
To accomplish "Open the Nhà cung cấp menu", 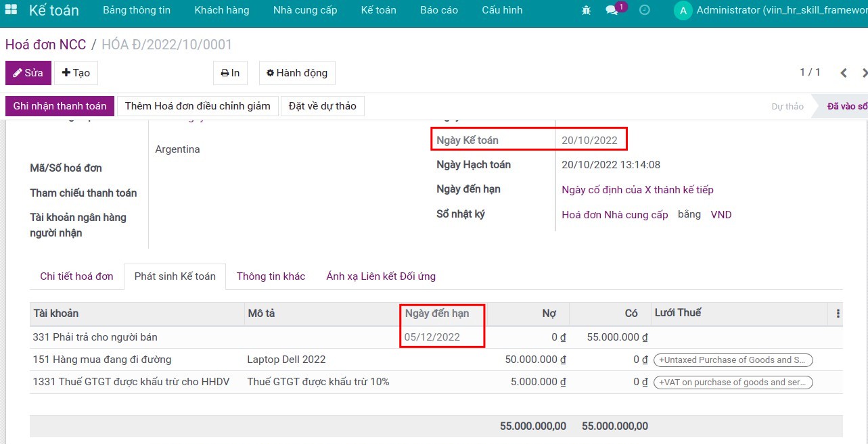I will tap(305, 10).
